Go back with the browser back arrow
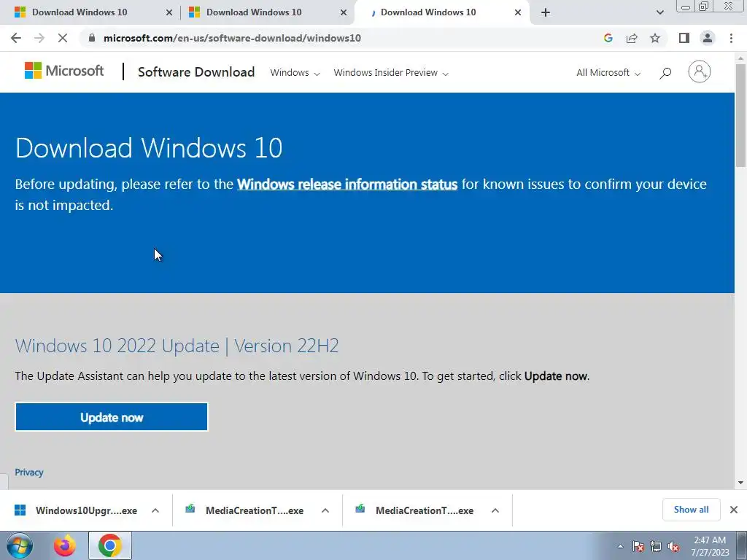 pos(16,38)
